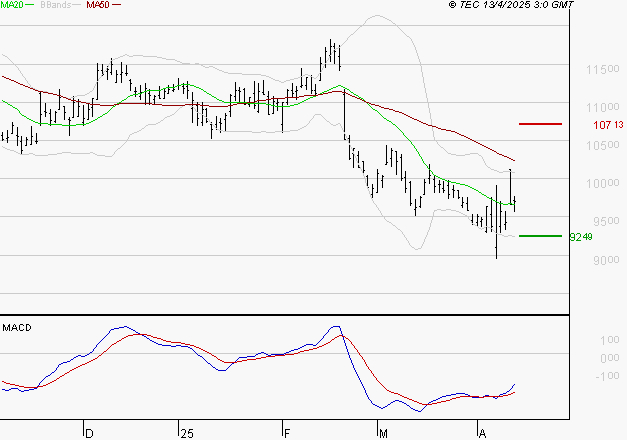This screenshot has height=440, width=627.
Task: Click the 11000 price axis label
Action: (603, 107)
